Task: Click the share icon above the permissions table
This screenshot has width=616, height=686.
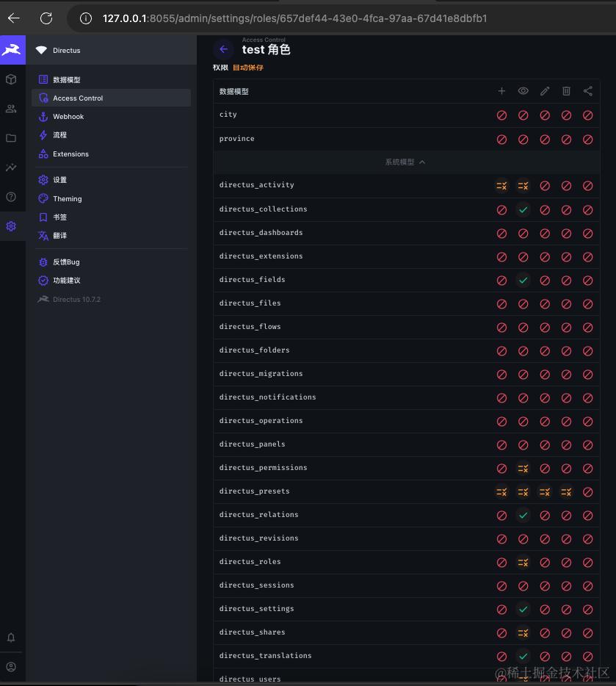Action: coord(587,90)
